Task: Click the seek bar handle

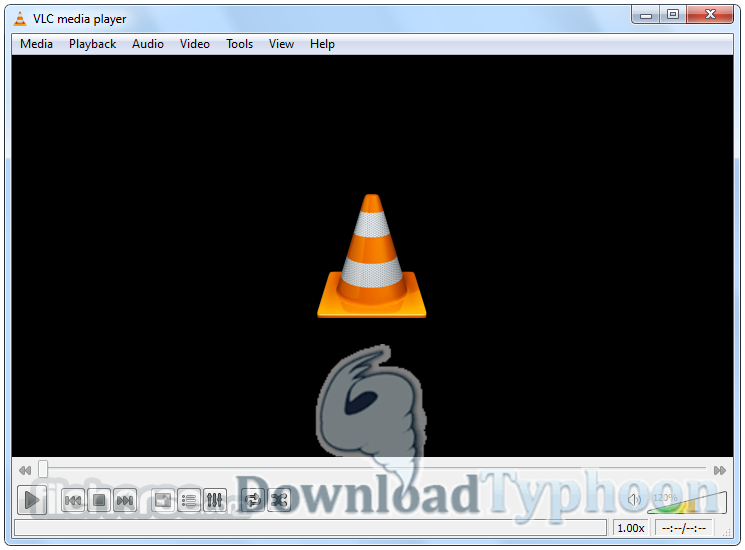Action: click(43, 469)
